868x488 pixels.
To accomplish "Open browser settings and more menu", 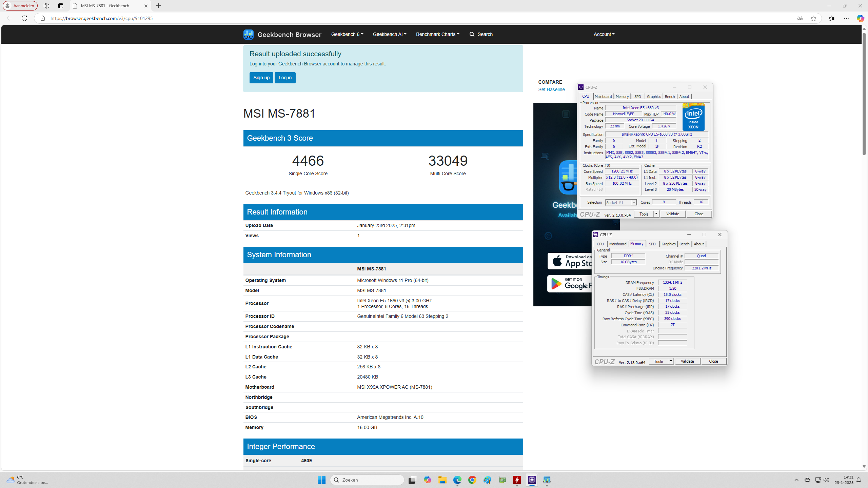I will pyautogui.click(x=846, y=18).
